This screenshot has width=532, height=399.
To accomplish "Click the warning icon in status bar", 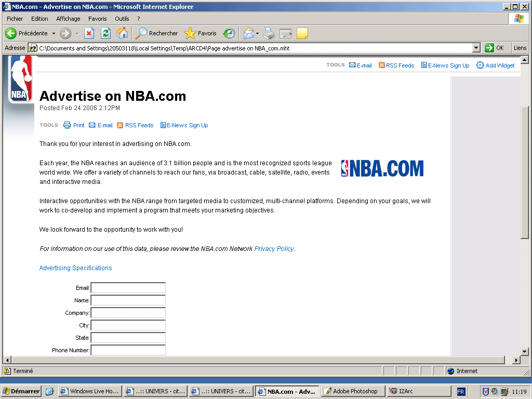I will [7, 371].
